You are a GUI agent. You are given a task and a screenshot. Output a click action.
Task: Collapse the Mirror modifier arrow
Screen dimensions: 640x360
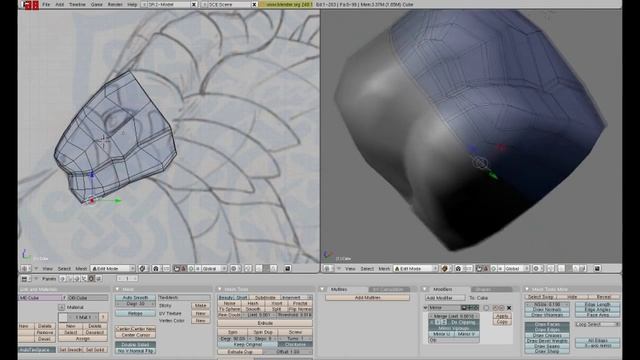tap(426, 308)
